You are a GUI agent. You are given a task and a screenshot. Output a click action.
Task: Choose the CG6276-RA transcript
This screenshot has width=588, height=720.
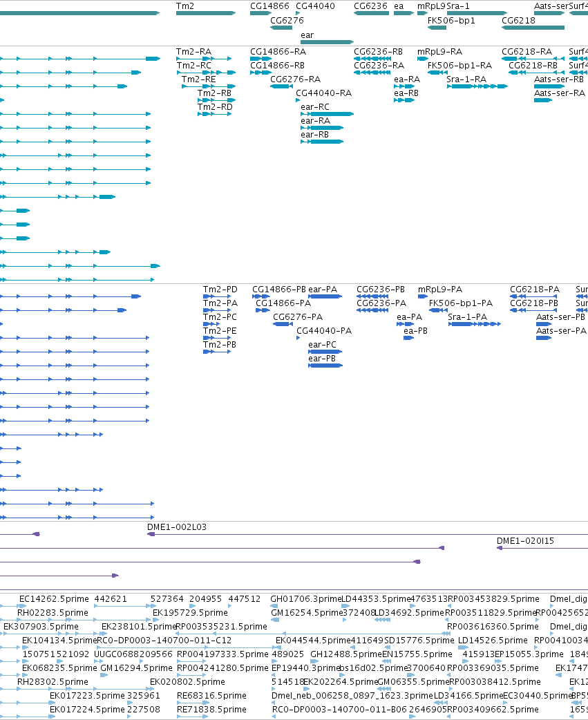point(281,86)
